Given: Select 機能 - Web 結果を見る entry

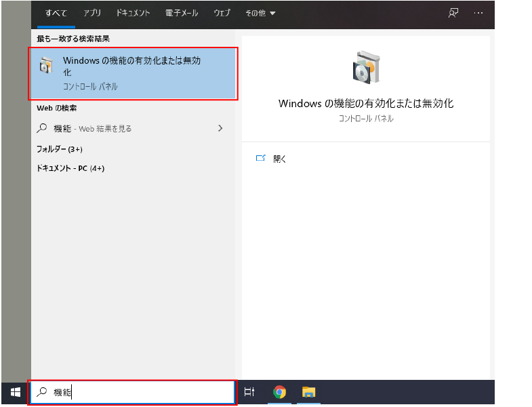Looking at the screenshot, I should click(x=133, y=128).
